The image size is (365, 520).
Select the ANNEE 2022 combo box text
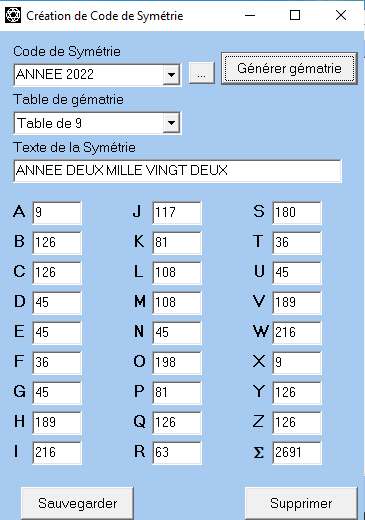pyautogui.click(x=89, y=74)
